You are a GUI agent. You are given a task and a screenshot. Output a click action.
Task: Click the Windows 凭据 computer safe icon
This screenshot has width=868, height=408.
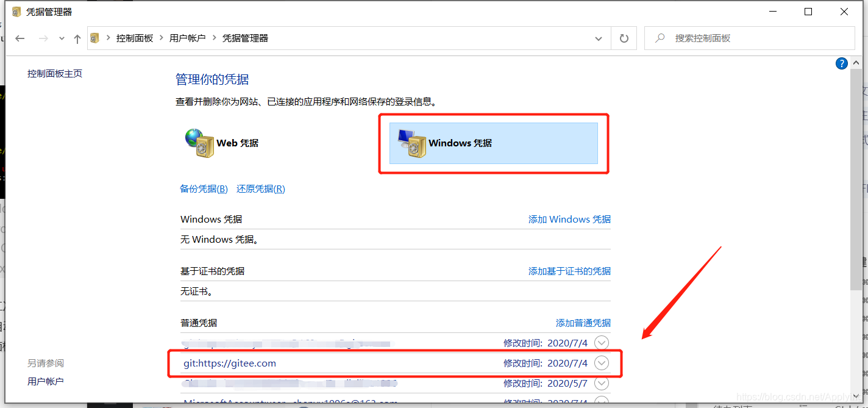[412, 143]
